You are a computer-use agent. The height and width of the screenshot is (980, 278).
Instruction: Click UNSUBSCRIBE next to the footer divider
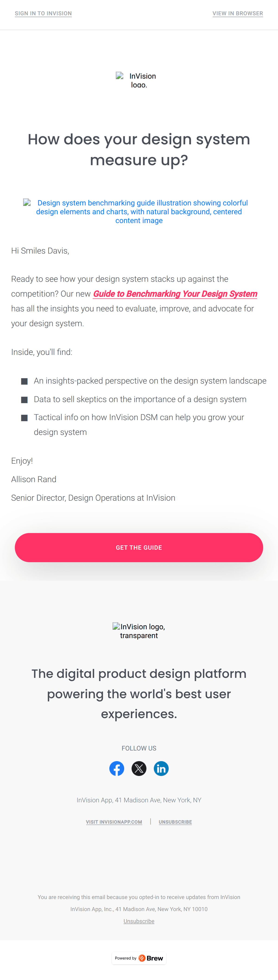175,822
